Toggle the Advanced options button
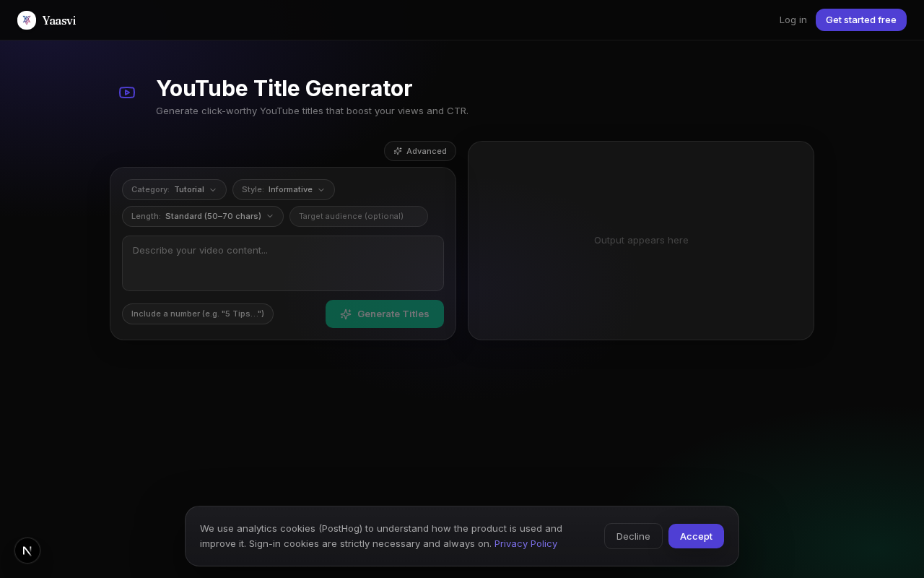This screenshot has width=924, height=578. click(x=420, y=151)
